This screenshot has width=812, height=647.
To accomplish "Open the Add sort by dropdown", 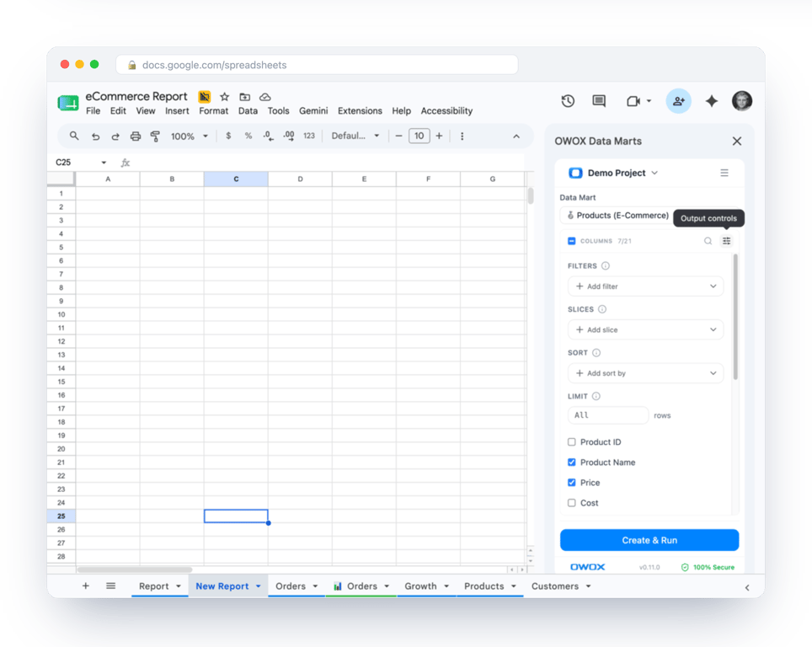I will click(x=645, y=373).
